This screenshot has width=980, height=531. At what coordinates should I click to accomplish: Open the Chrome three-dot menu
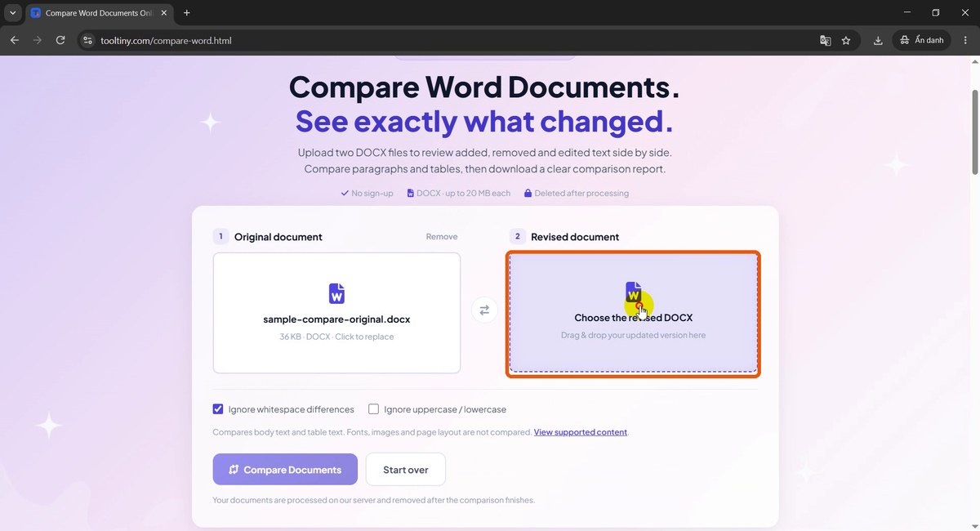tap(965, 40)
